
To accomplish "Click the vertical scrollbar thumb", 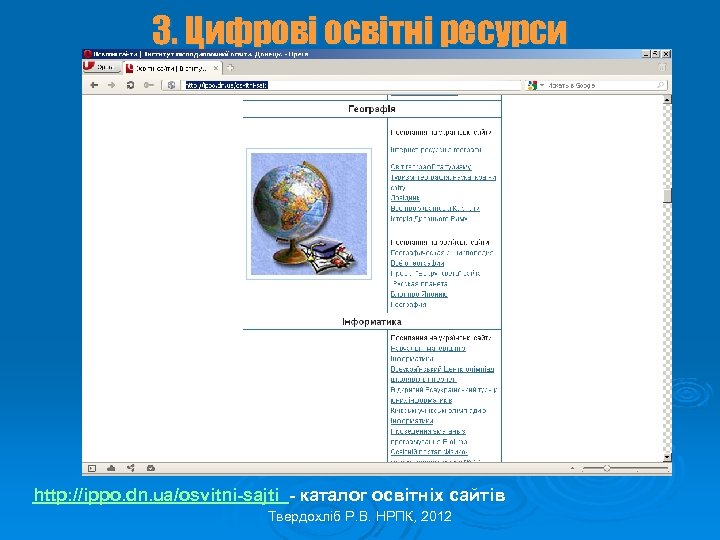I will click(x=667, y=195).
